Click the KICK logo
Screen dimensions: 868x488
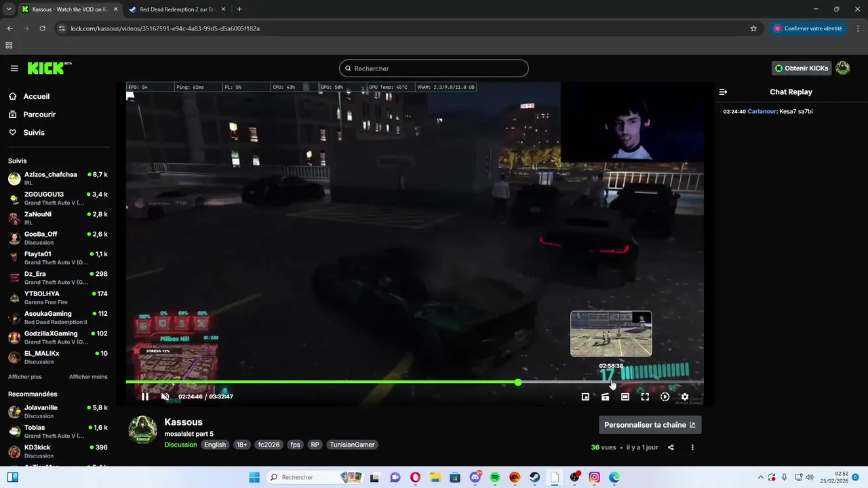(49, 68)
